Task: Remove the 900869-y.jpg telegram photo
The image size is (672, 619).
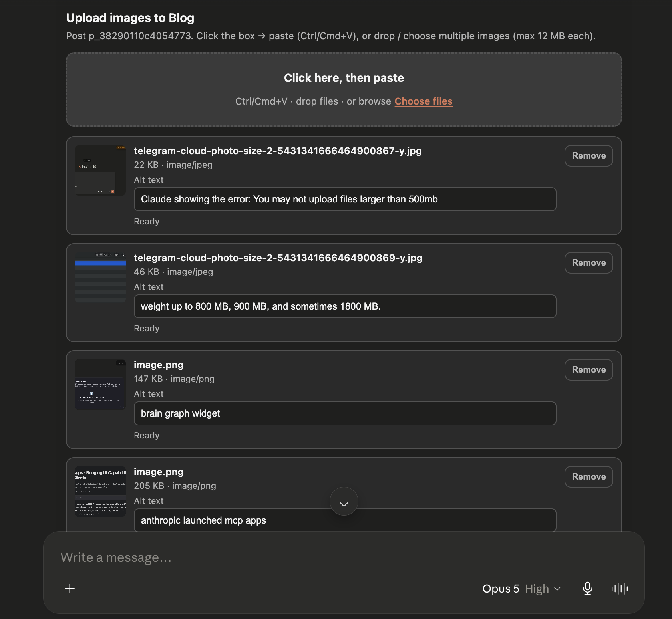Action: click(589, 263)
